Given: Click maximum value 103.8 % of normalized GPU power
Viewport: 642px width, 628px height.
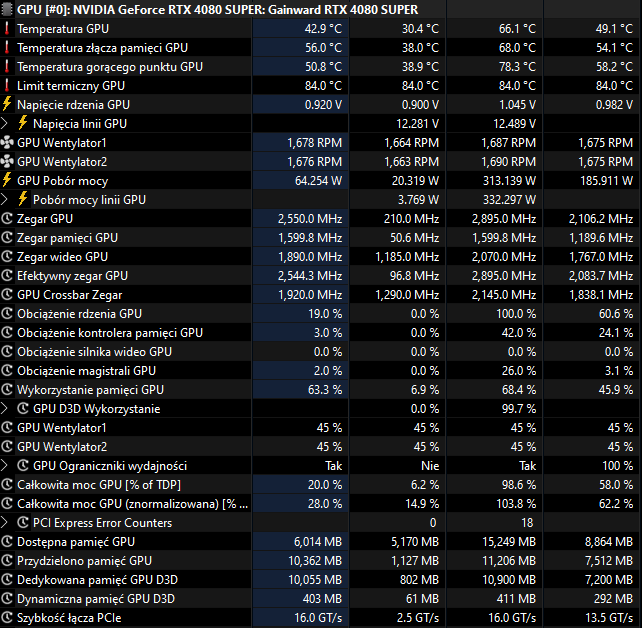Looking at the screenshot, I should (516, 504).
